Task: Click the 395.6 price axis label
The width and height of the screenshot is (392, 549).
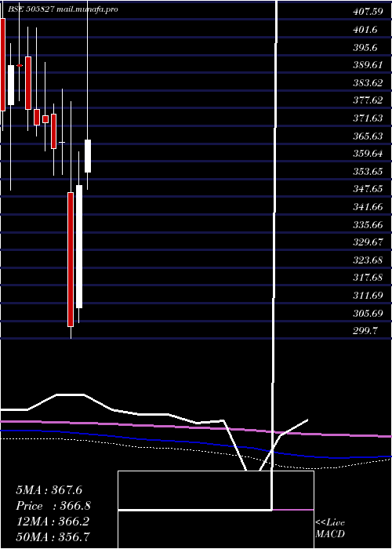Action: [365, 47]
